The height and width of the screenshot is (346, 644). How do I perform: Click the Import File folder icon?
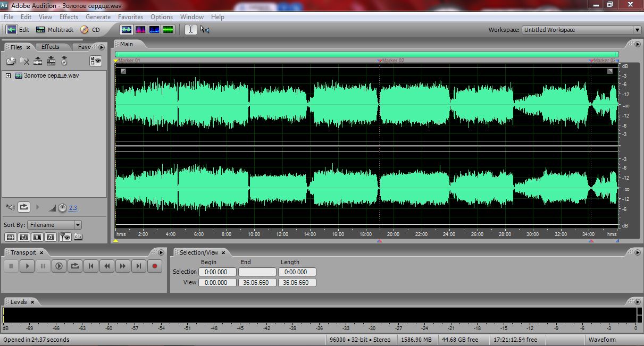11,61
